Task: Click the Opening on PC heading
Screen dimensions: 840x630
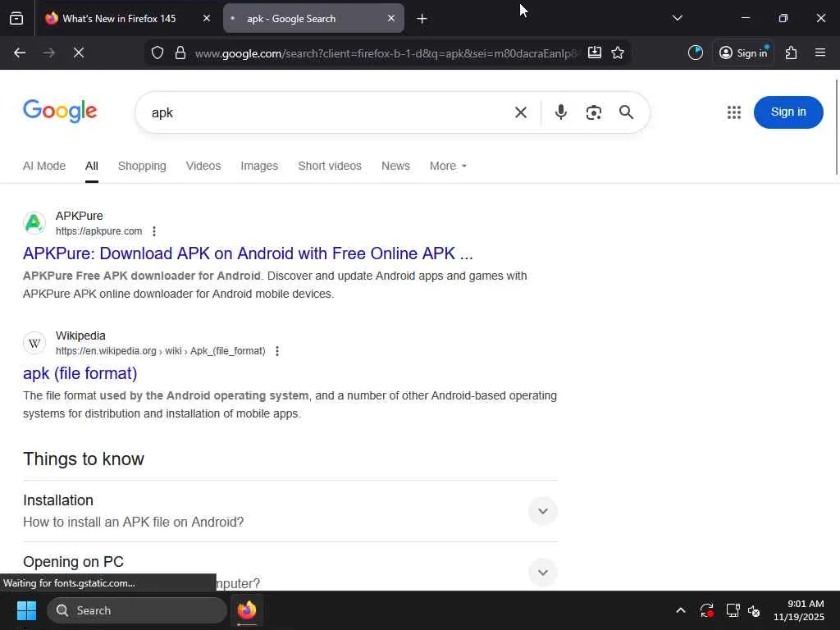Action: [73, 562]
